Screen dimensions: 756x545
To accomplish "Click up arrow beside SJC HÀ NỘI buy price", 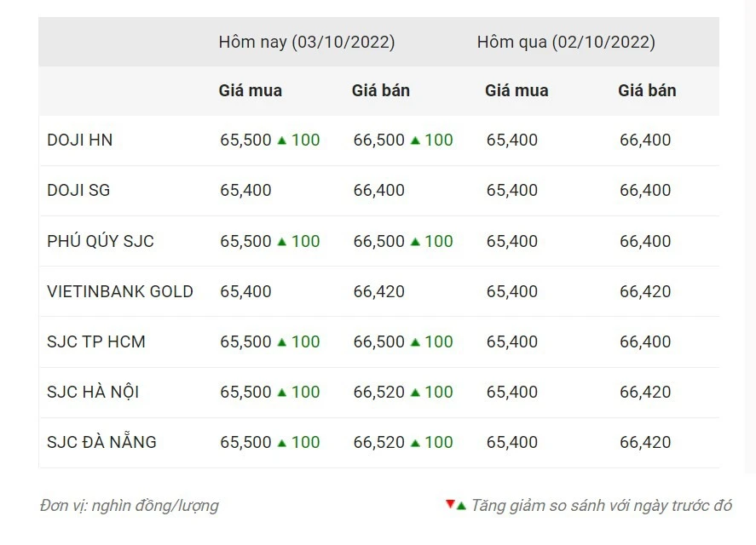I will tap(282, 393).
